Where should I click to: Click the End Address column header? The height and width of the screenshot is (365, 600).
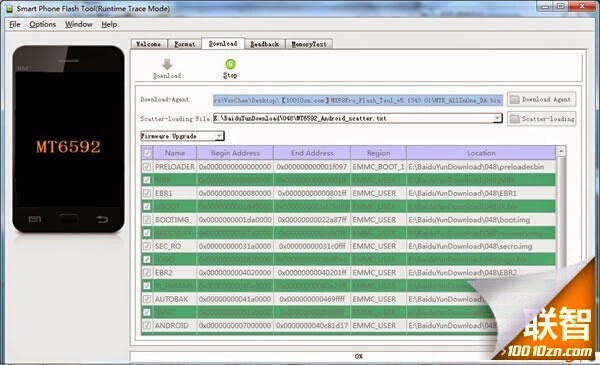pos(312,153)
